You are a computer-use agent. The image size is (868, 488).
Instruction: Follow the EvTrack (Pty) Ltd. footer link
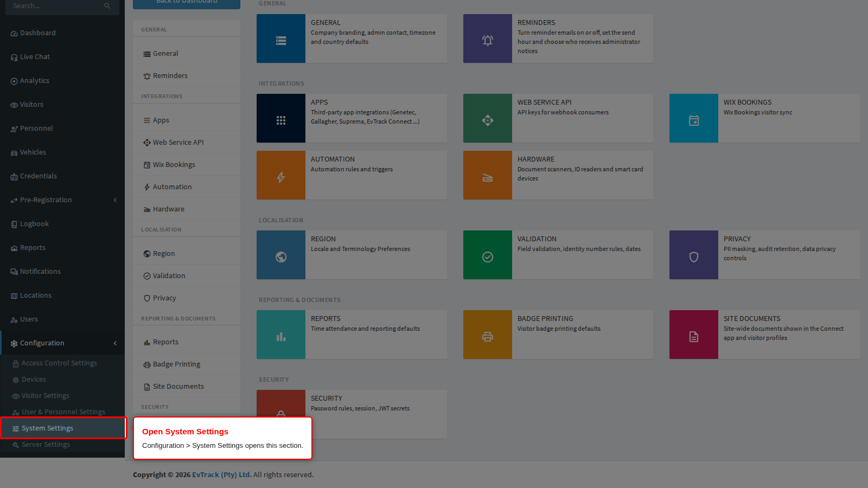222,474
